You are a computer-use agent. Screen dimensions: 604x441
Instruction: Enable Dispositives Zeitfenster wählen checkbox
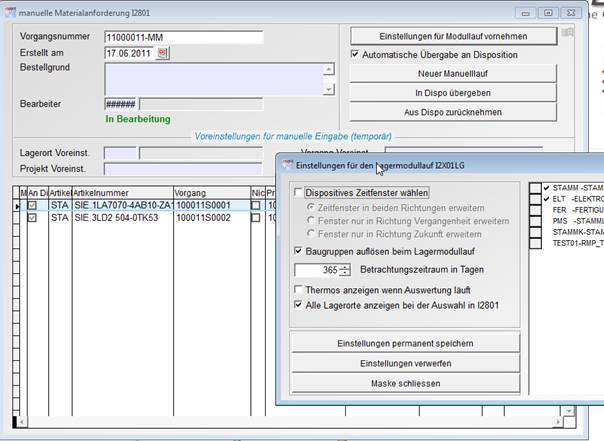[298, 192]
